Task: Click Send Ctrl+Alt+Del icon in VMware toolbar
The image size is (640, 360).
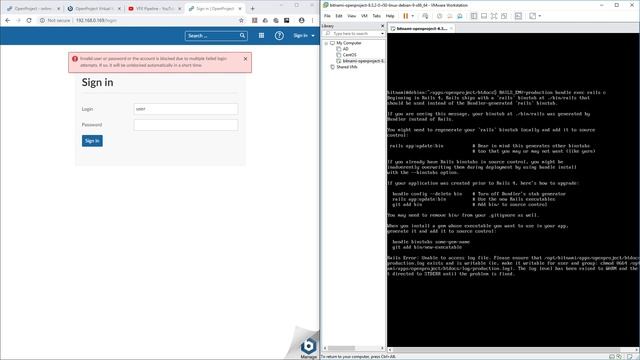Action: pyautogui.click(x=425, y=16)
